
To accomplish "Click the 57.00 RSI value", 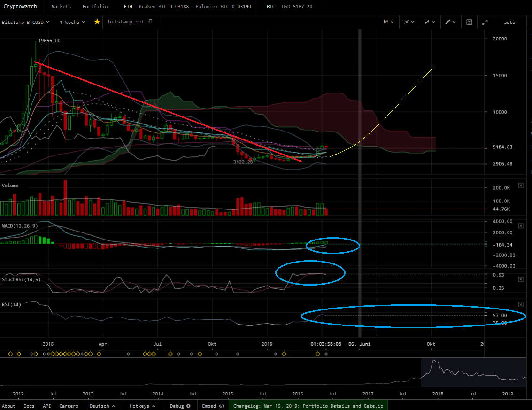I will (500, 315).
